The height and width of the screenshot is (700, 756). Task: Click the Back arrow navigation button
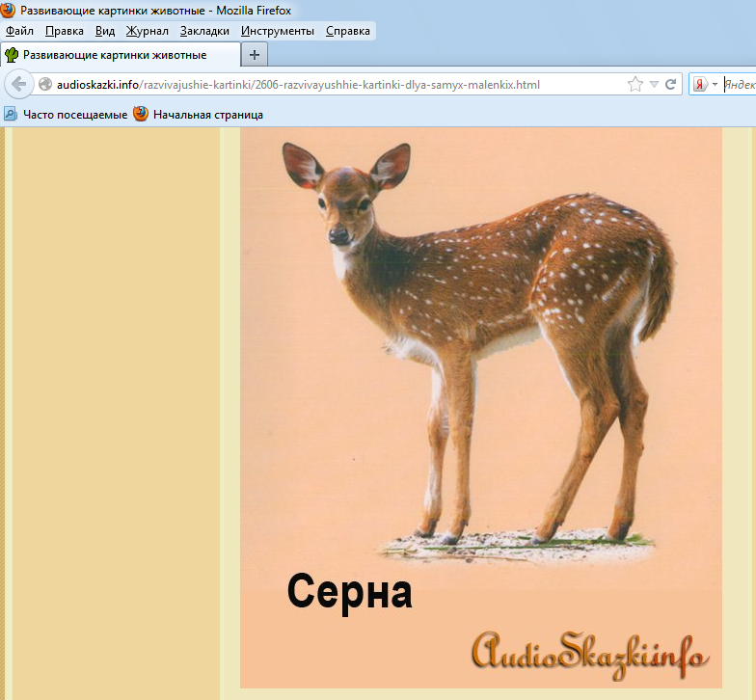pyautogui.click(x=19, y=85)
